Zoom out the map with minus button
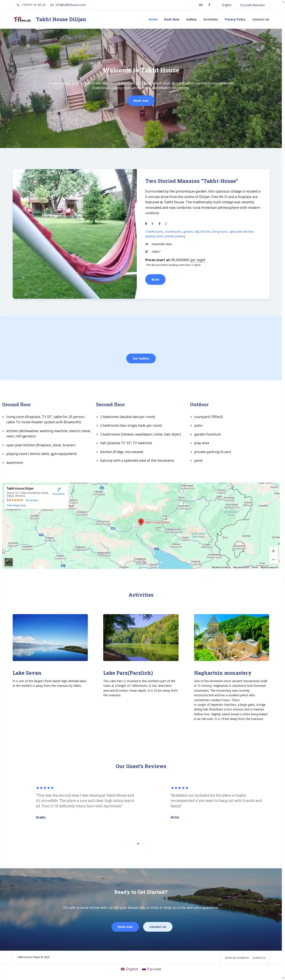This screenshot has height=980, width=285. (x=273, y=560)
